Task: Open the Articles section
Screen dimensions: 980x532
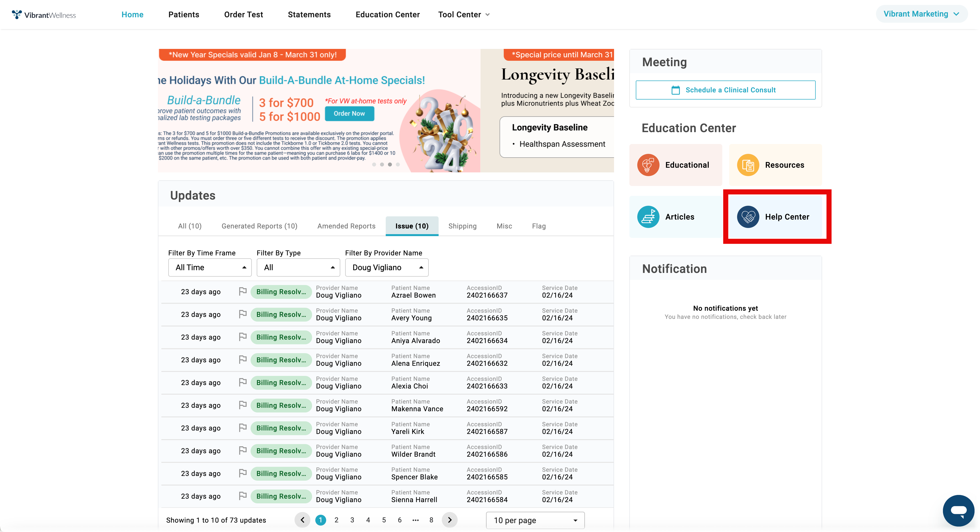Action: pyautogui.click(x=676, y=216)
